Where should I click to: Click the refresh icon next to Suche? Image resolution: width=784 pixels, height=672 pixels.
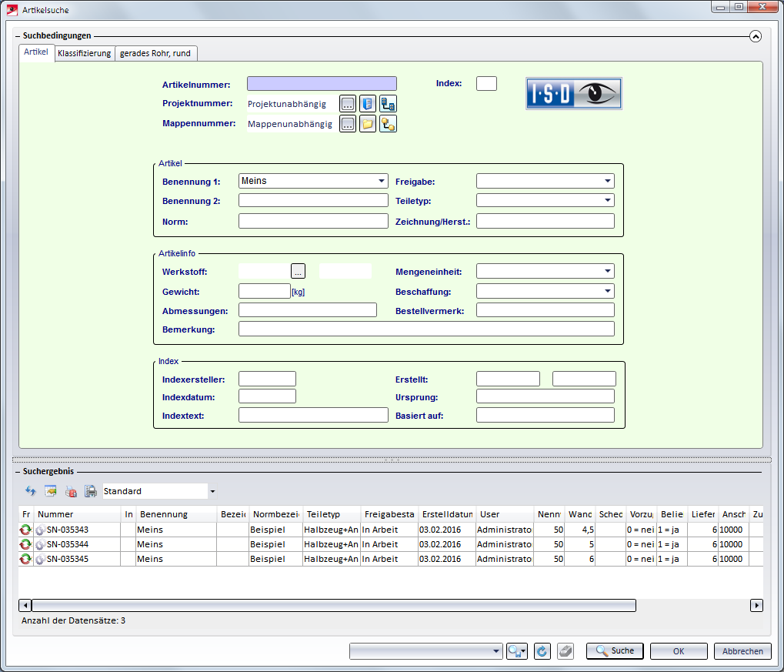[542, 651]
